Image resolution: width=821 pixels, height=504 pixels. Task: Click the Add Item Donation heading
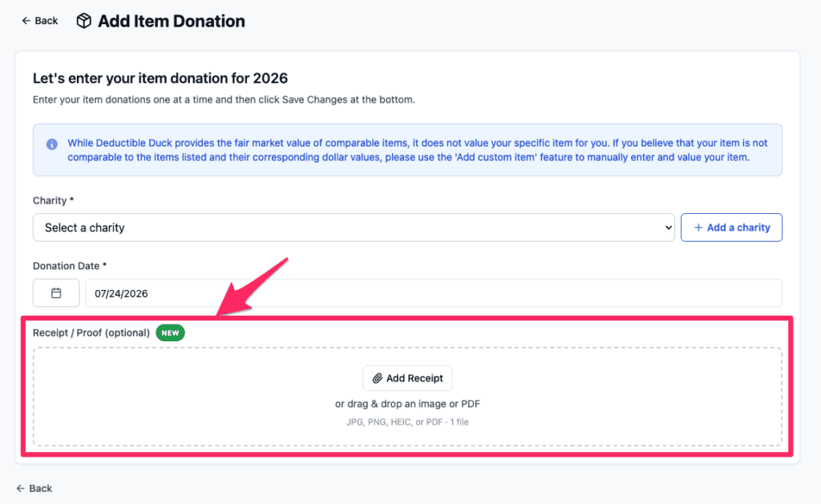click(x=172, y=21)
